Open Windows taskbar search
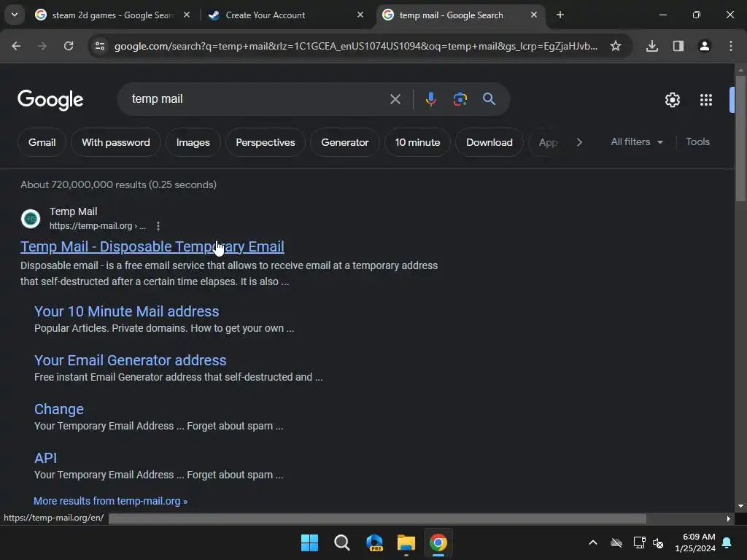Image resolution: width=747 pixels, height=560 pixels. [x=341, y=542]
